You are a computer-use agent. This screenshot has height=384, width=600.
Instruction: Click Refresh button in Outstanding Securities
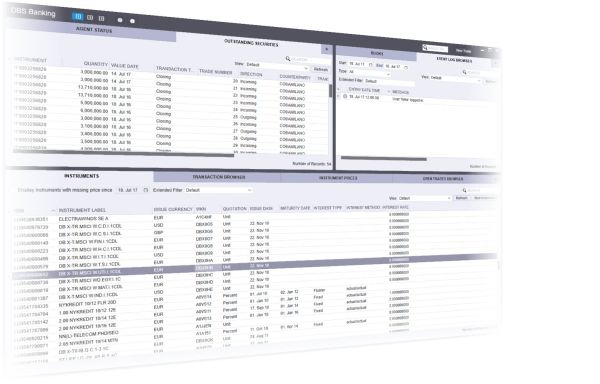pyautogui.click(x=321, y=69)
